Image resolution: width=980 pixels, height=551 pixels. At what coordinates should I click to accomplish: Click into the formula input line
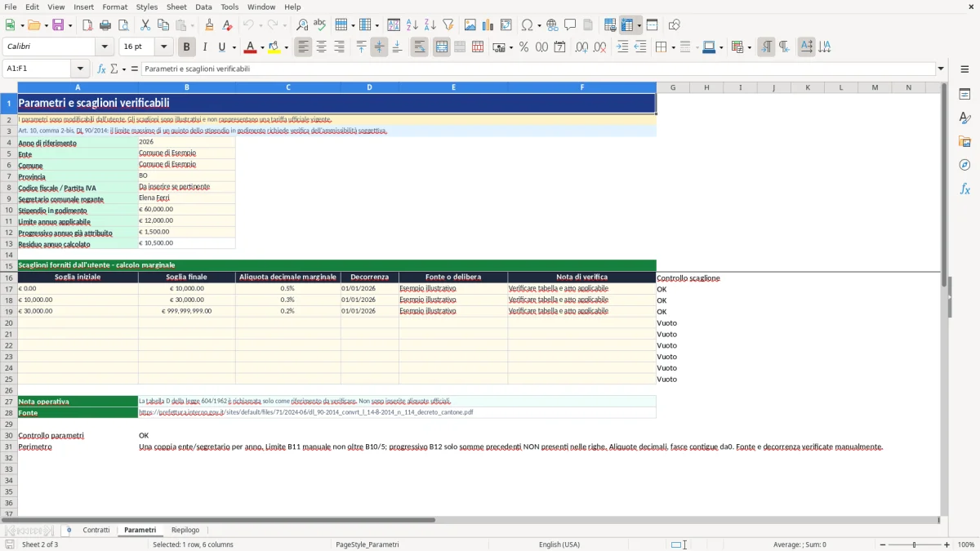tap(537, 69)
